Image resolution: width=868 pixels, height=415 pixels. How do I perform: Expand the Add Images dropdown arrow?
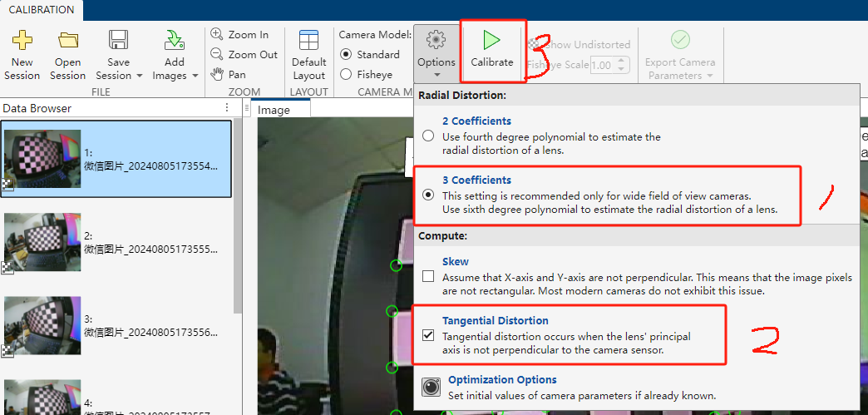[195, 76]
